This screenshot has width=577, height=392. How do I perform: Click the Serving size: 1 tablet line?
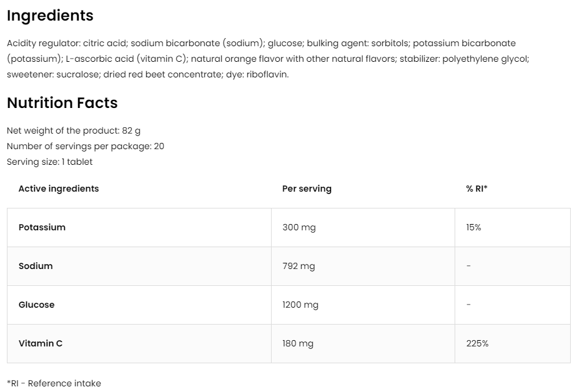pos(49,162)
